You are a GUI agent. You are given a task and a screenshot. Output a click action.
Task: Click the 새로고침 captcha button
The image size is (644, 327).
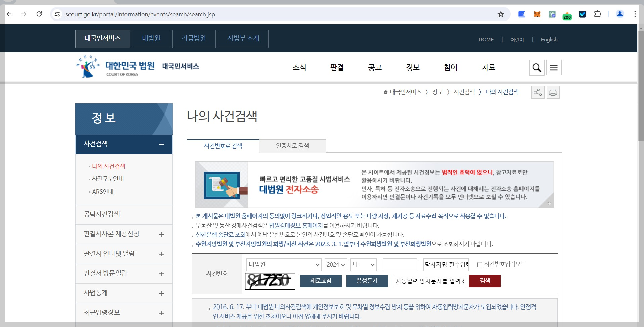tap(321, 281)
